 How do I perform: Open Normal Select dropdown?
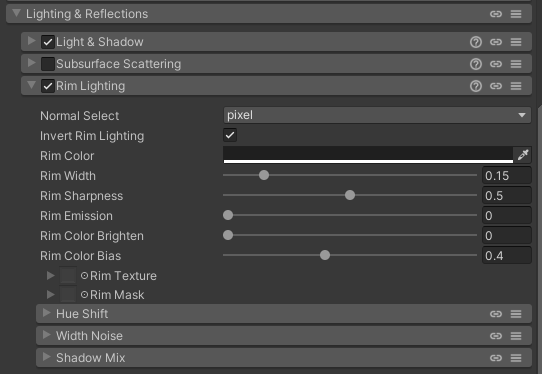point(377,115)
